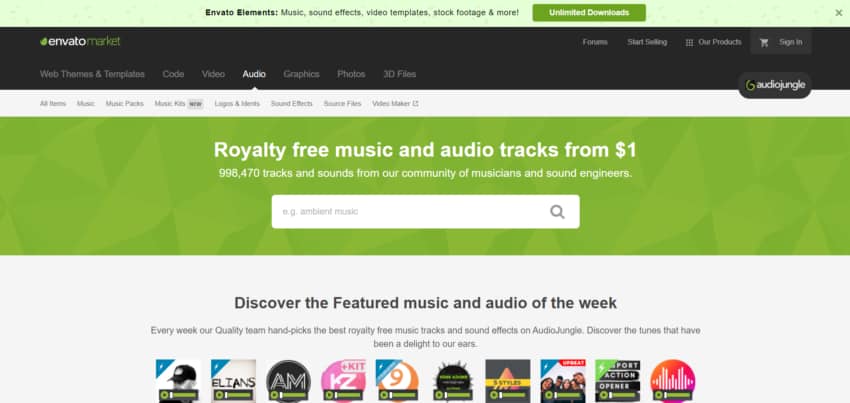
Task: Open the ELIANS featured item thumbnail
Action: pyautogui.click(x=233, y=381)
